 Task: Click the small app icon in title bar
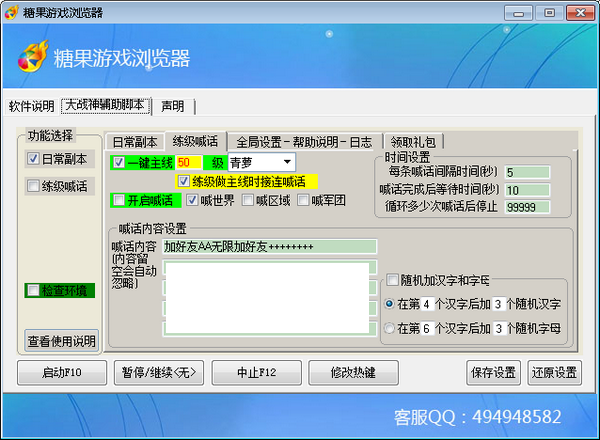click(x=13, y=13)
